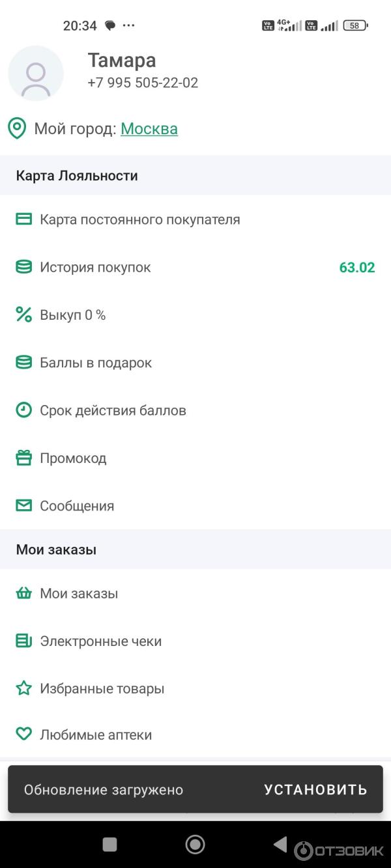Tap the gift icon next to Промокод
Image resolution: width=391 pixels, height=868 pixels.
(24, 458)
